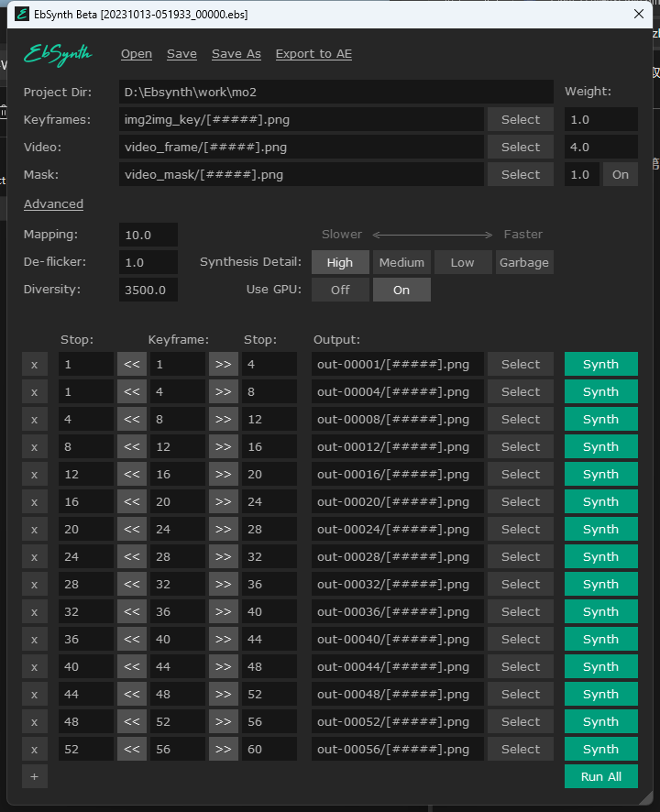The height and width of the screenshot is (812, 660).
Task: Edit the Keyframes weight value 1.0
Action: [x=601, y=120]
